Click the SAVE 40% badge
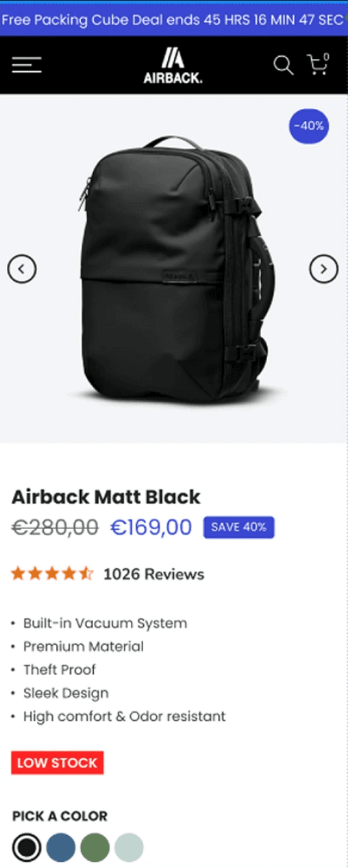The width and height of the screenshot is (348, 868). pyautogui.click(x=238, y=527)
